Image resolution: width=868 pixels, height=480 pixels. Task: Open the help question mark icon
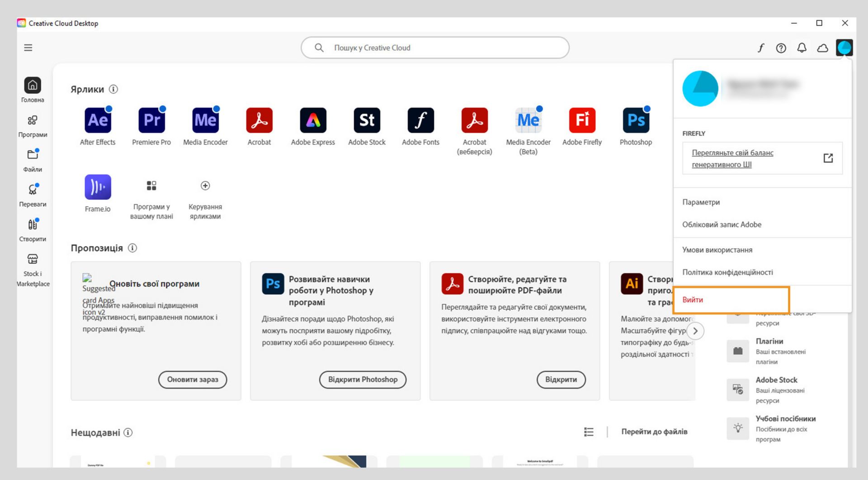tap(781, 48)
